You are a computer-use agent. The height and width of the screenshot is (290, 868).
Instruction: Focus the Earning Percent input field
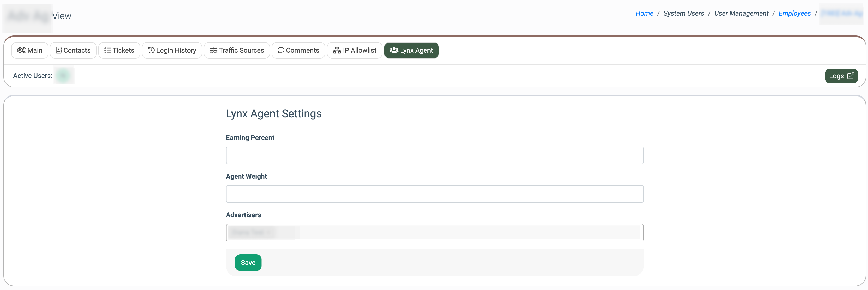click(434, 155)
